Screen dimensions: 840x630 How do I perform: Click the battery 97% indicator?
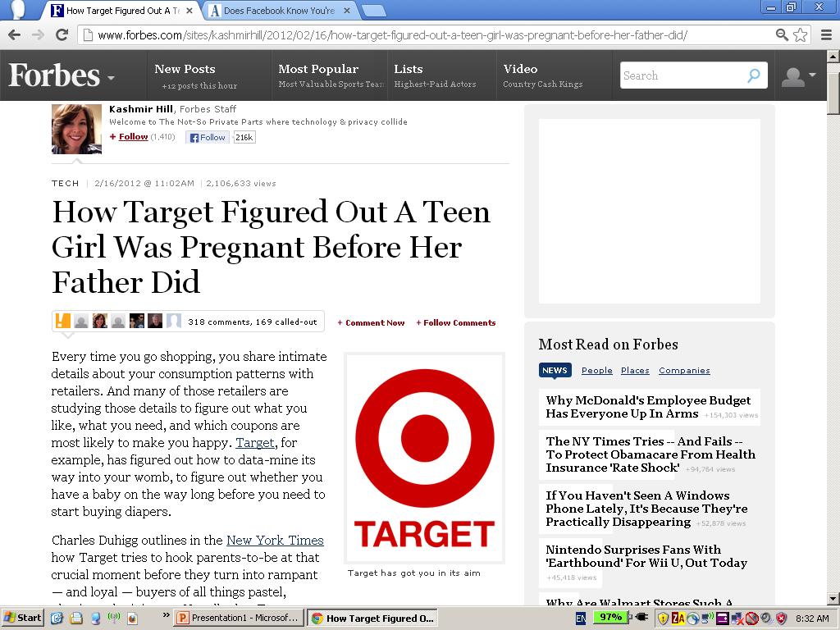coord(610,617)
